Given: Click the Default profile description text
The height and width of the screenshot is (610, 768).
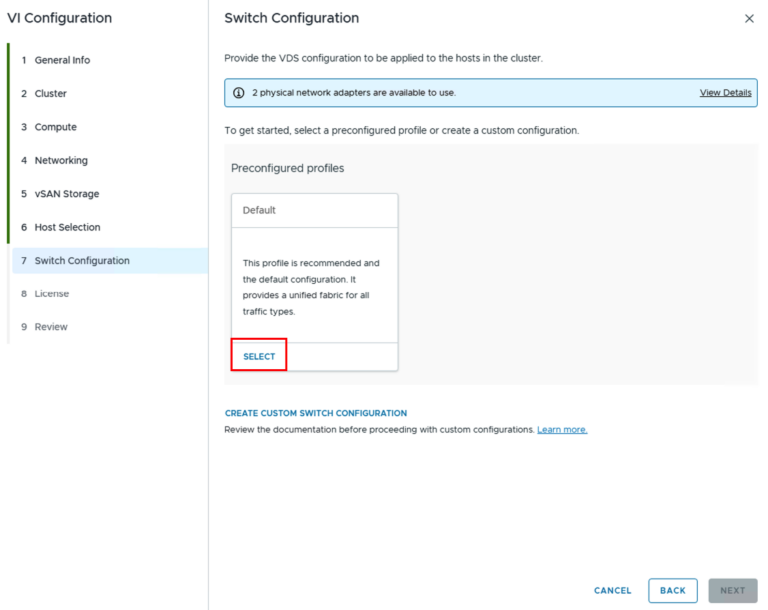Looking at the screenshot, I should click(x=311, y=287).
